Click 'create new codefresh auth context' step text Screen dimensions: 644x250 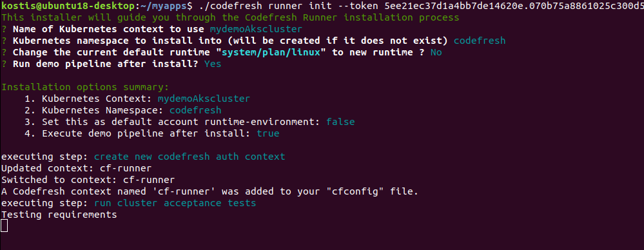point(190,157)
